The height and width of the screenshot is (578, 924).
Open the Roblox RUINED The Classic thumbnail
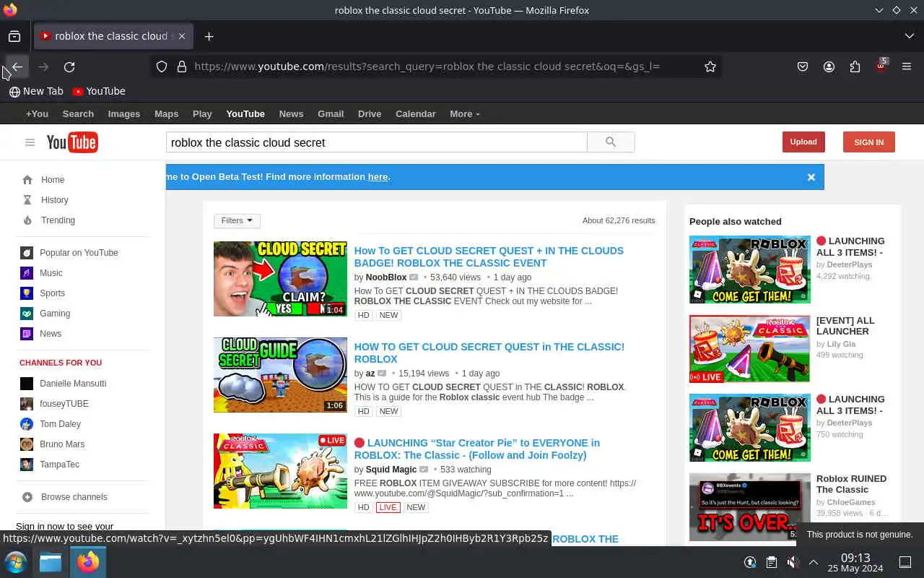750,507
